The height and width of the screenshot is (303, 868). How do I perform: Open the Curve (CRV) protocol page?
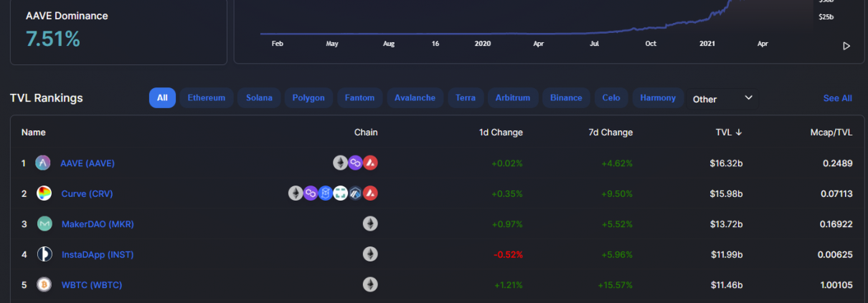87,194
